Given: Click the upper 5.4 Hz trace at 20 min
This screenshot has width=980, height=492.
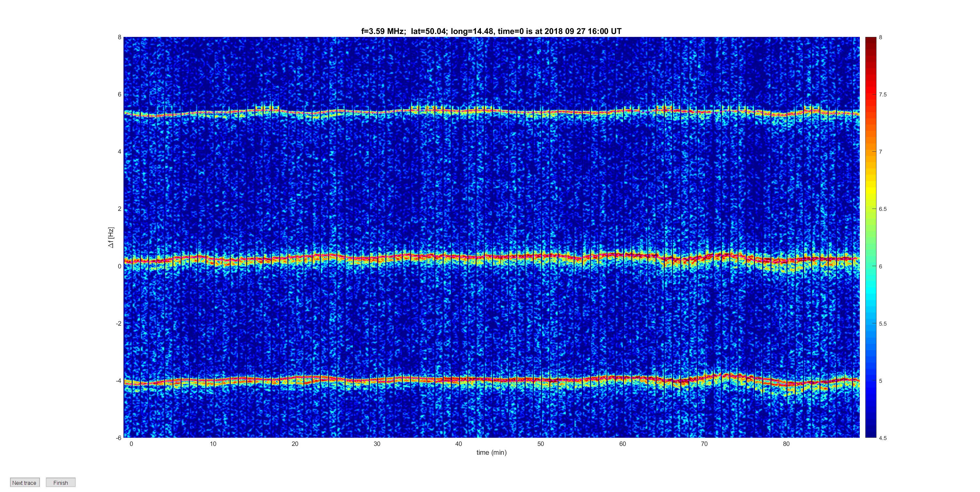Looking at the screenshot, I should [x=295, y=112].
